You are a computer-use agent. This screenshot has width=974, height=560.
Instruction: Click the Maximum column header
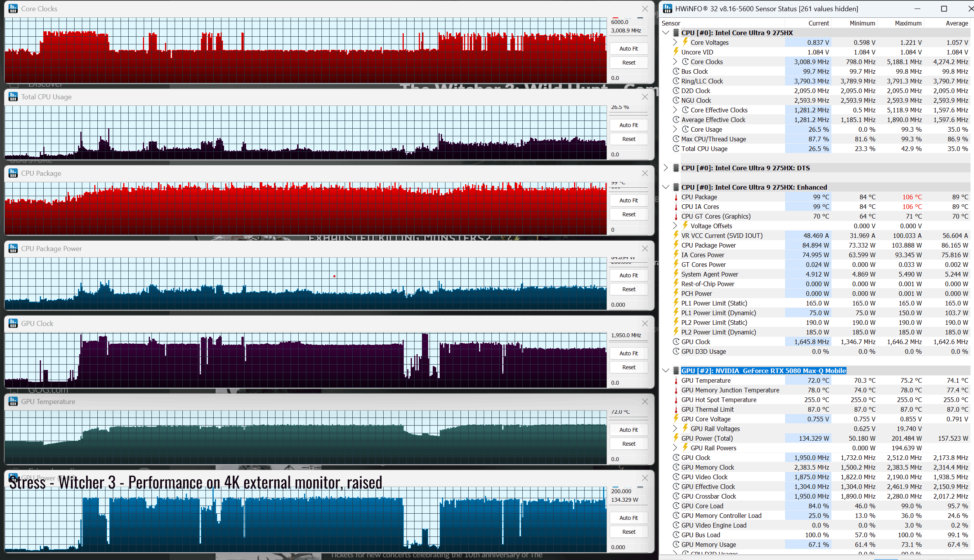point(901,23)
